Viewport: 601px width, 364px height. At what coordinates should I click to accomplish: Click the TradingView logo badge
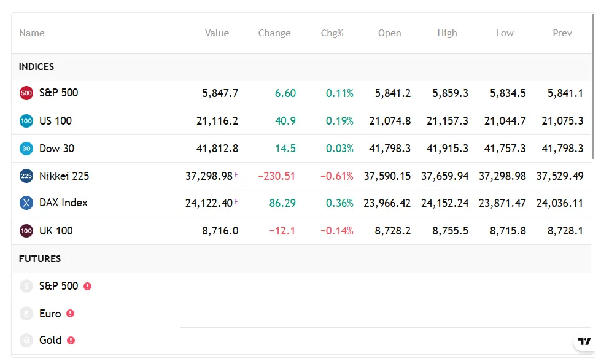coord(584,341)
